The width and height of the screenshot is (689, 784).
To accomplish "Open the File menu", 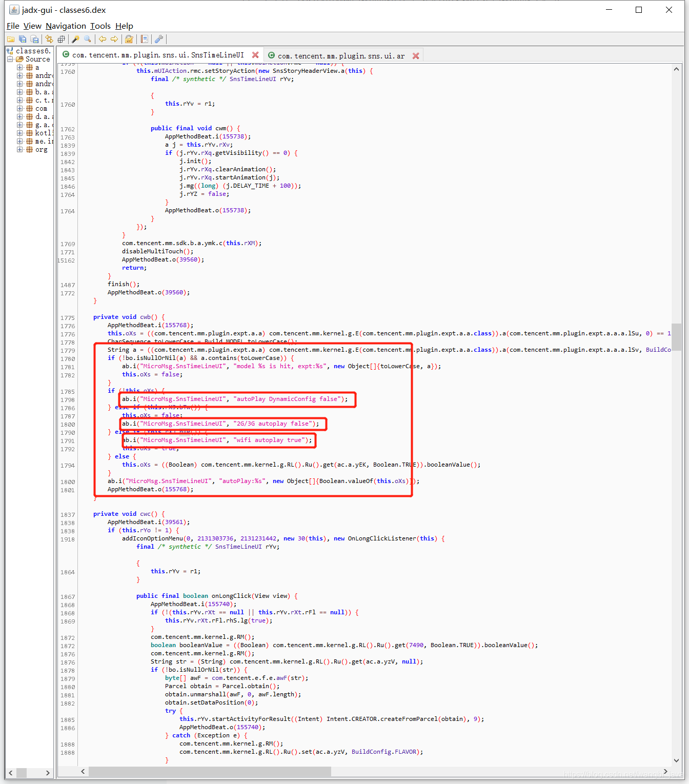I will pyautogui.click(x=13, y=26).
